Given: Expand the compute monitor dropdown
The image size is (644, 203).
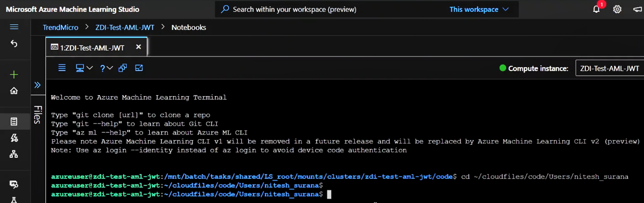Looking at the screenshot, I should 84,68.
